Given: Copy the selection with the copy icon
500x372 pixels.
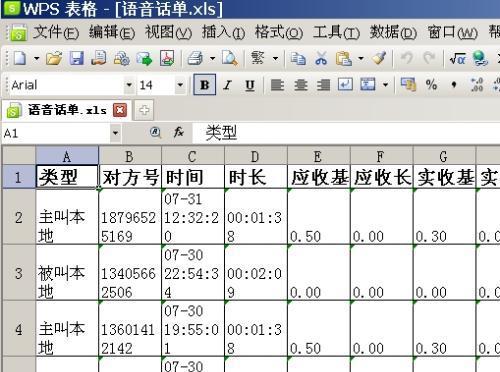Looking at the screenshot, I should pos(298,59).
